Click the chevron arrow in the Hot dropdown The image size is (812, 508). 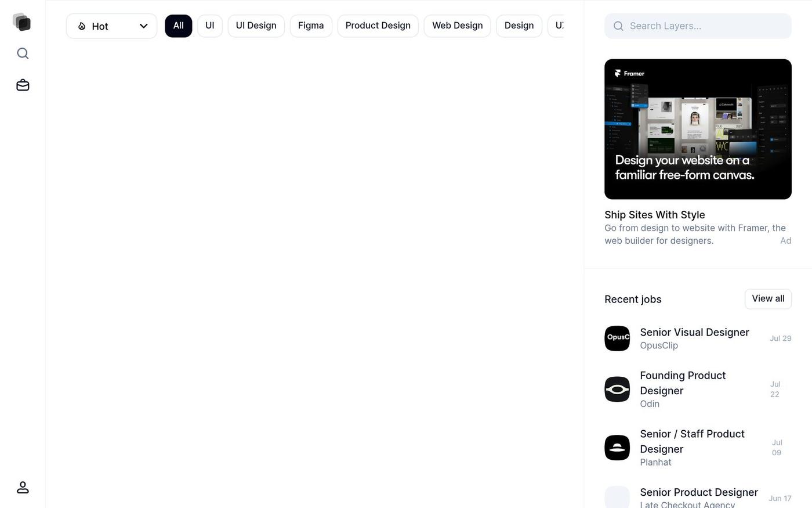(x=143, y=26)
